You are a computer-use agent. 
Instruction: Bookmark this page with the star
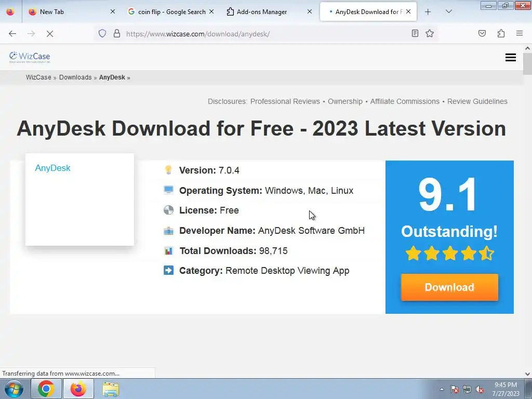pos(430,33)
